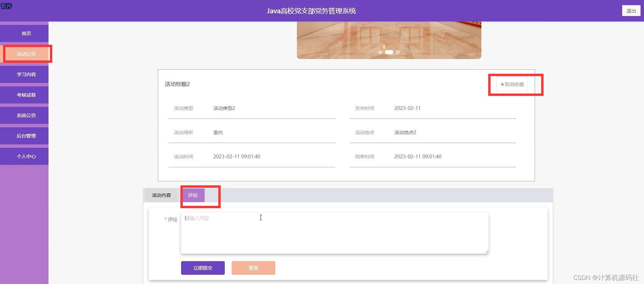Select the active middle carousel indicator

(389, 52)
